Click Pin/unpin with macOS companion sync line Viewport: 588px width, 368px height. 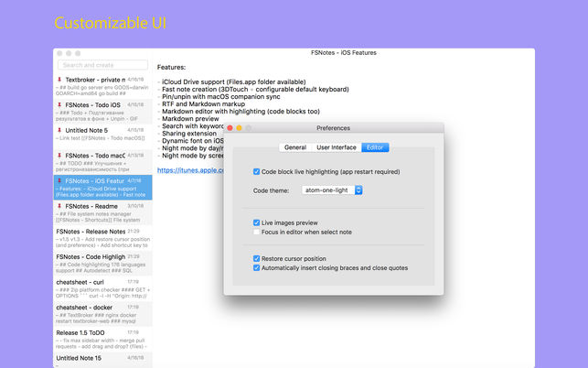point(219,96)
